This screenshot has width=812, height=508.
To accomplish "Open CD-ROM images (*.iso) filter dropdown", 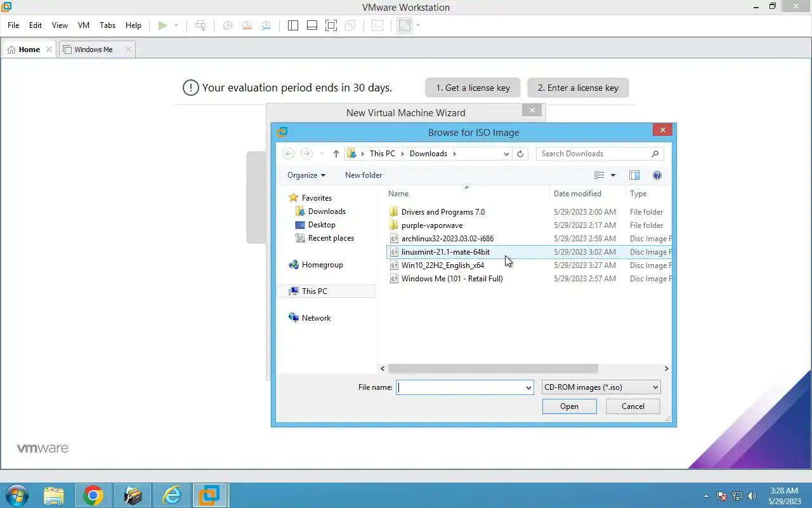I will [x=601, y=387].
